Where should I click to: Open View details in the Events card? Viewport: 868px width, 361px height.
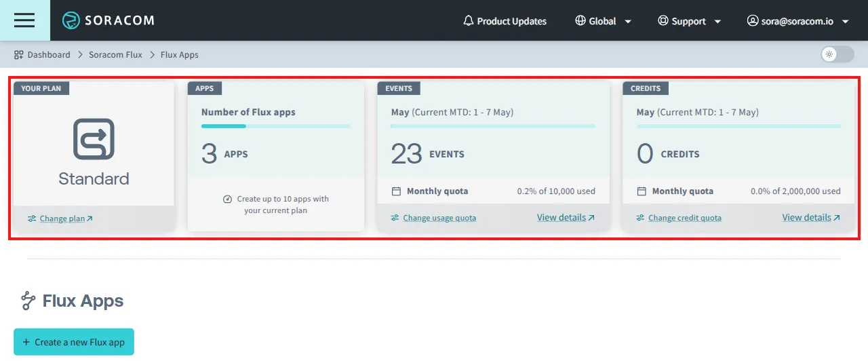(561, 218)
